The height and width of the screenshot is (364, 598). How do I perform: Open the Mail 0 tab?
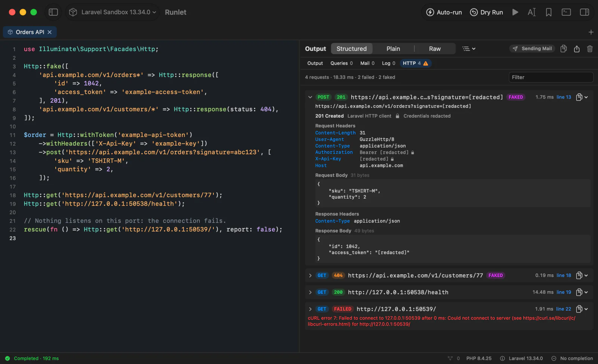click(x=367, y=63)
